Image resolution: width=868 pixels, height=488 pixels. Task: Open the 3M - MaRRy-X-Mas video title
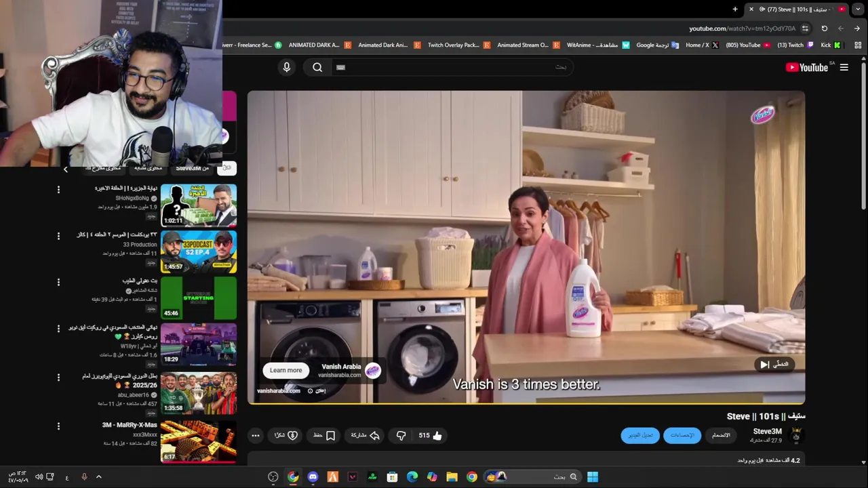click(130, 425)
